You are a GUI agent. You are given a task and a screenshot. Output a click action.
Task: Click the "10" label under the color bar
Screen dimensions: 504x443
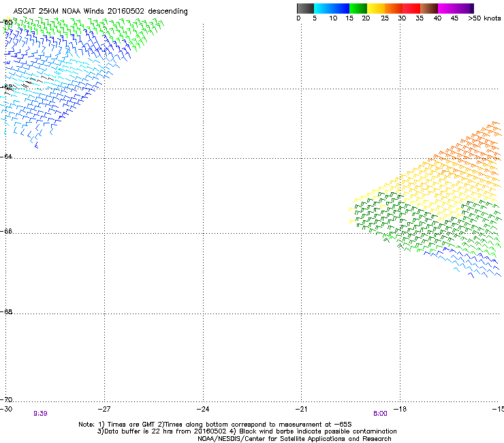[x=333, y=18]
